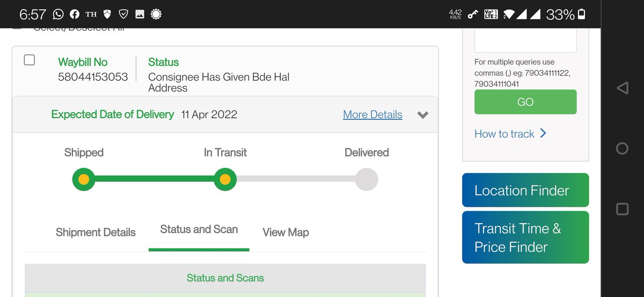Select waybill number 58044153053 text
The height and width of the screenshot is (297, 644).
tap(93, 77)
